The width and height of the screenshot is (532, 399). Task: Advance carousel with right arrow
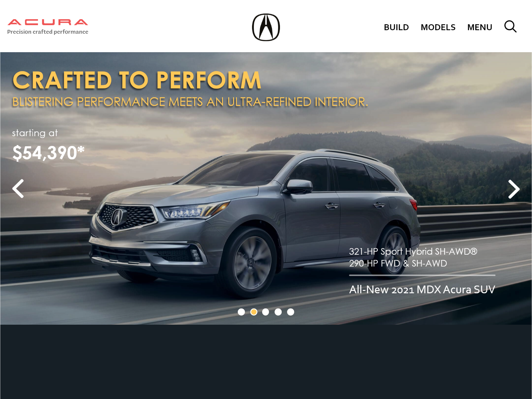click(514, 189)
